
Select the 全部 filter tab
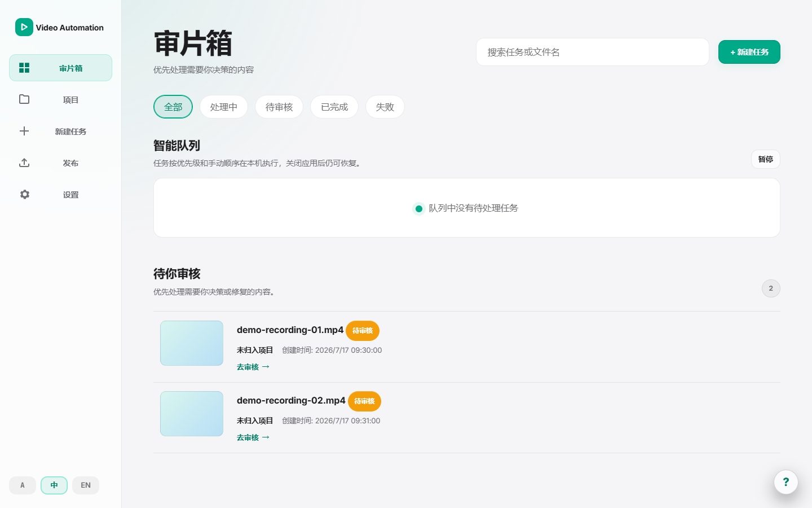[x=173, y=107]
